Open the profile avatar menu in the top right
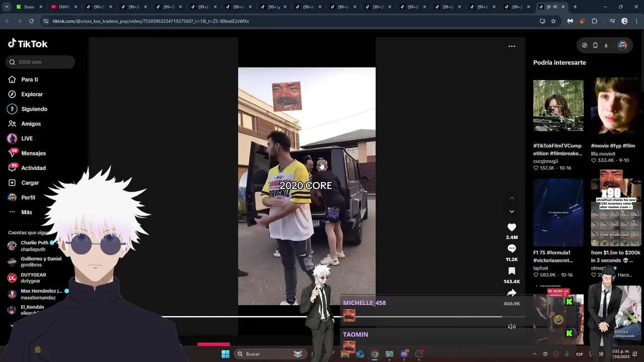This screenshot has width=644, height=362. point(622,45)
